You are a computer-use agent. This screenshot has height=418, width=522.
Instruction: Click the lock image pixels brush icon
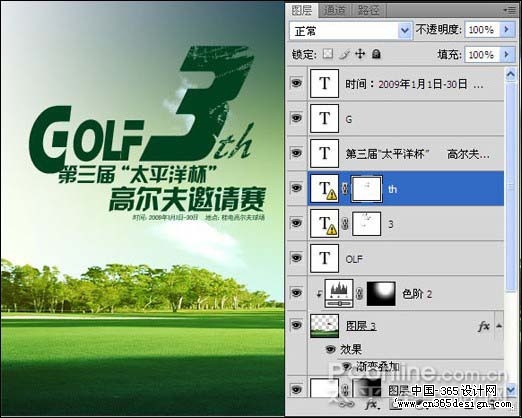tap(345, 54)
